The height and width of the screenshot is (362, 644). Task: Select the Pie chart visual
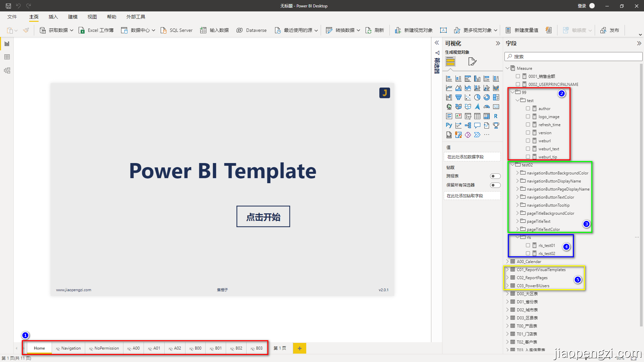(x=477, y=97)
